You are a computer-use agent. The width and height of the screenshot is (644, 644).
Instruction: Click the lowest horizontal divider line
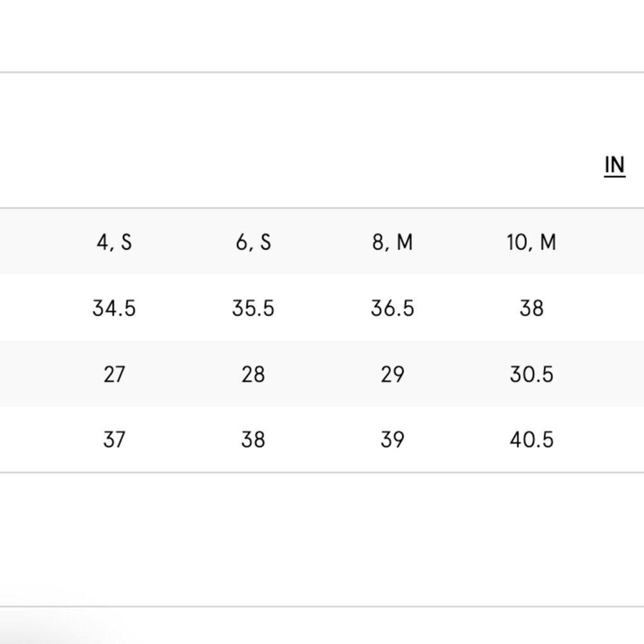click(322, 606)
